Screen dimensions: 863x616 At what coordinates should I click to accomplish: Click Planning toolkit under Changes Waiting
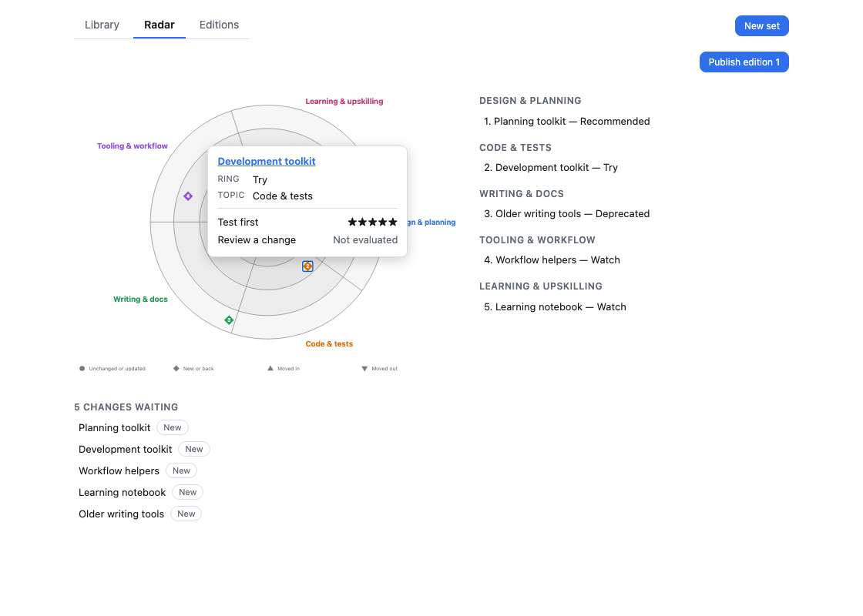click(115, 428)
